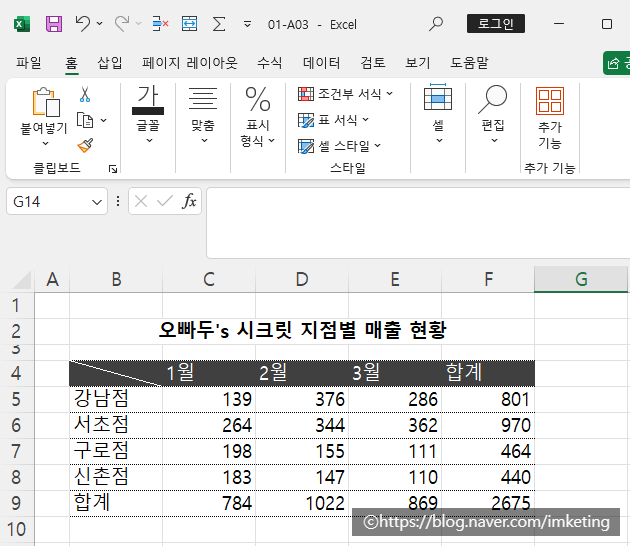The image size is (630, 546).
Task: Open the clipboard group dialog launcher
Action: click(x=112, y=169)
